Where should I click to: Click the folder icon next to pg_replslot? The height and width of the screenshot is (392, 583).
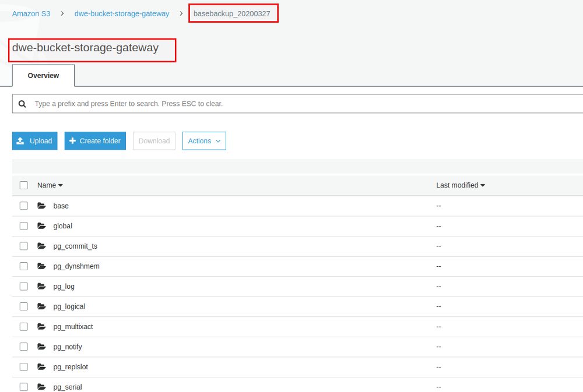tap(41, 367)
